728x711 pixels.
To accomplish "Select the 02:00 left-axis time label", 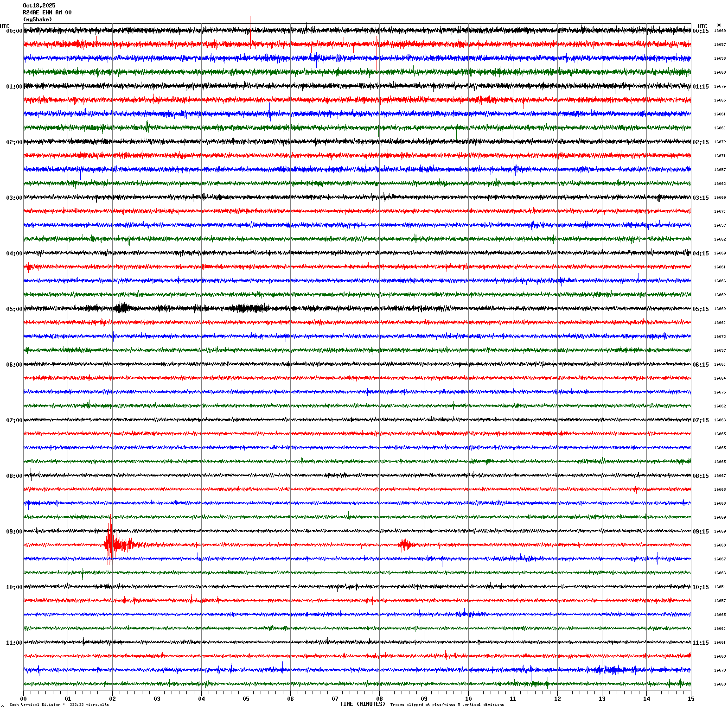I will point(14,142).
